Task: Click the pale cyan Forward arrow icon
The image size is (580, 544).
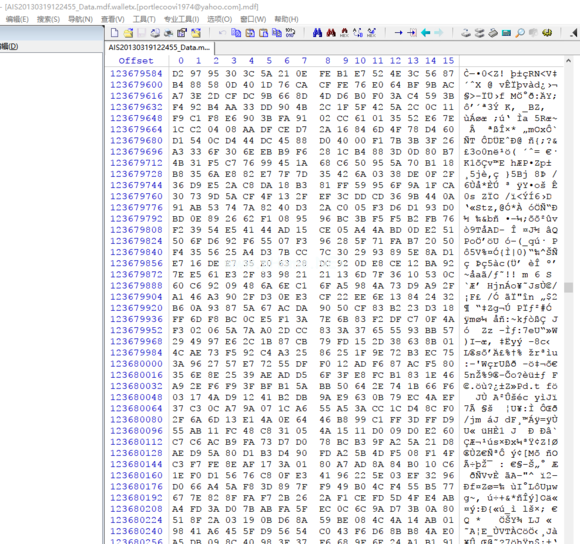Action: [x=439, y=33]
